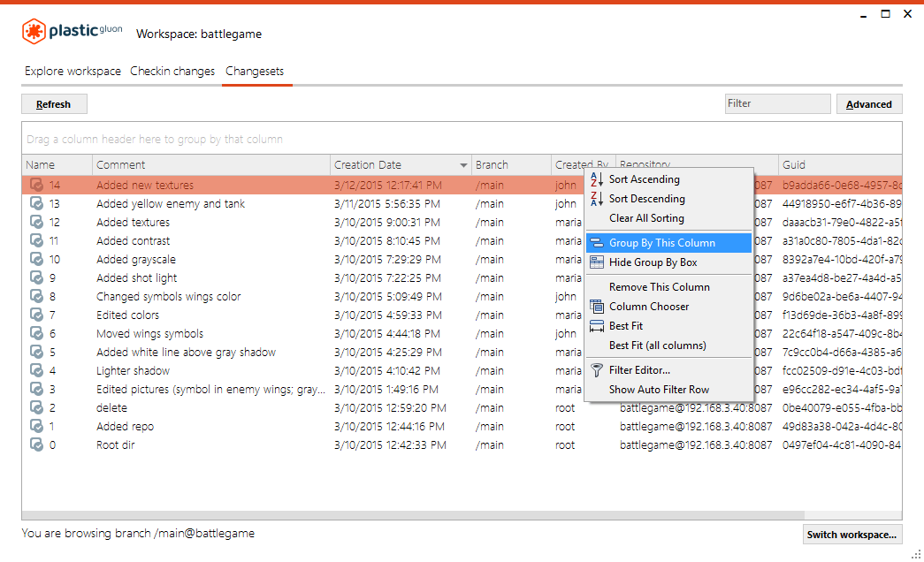
Task: Select Show Auto Filter Row entry
Action: tap(668, 390)
